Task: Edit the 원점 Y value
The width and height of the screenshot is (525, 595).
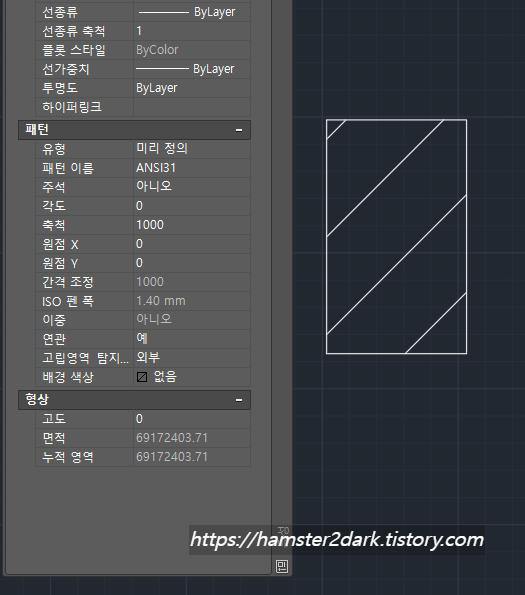Action: click(x=192, y=263)
